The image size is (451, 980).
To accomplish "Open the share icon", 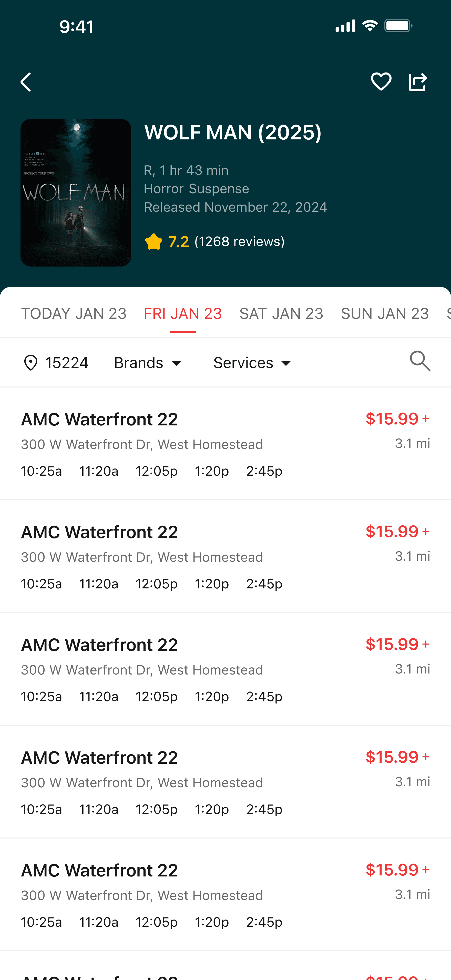I will tap(418, 82).
